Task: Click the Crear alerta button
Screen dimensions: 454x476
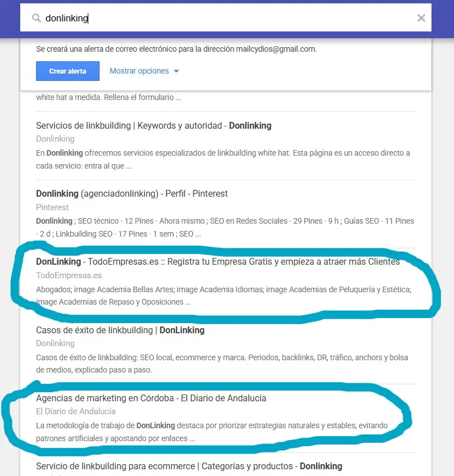Action: pos(68,71)
